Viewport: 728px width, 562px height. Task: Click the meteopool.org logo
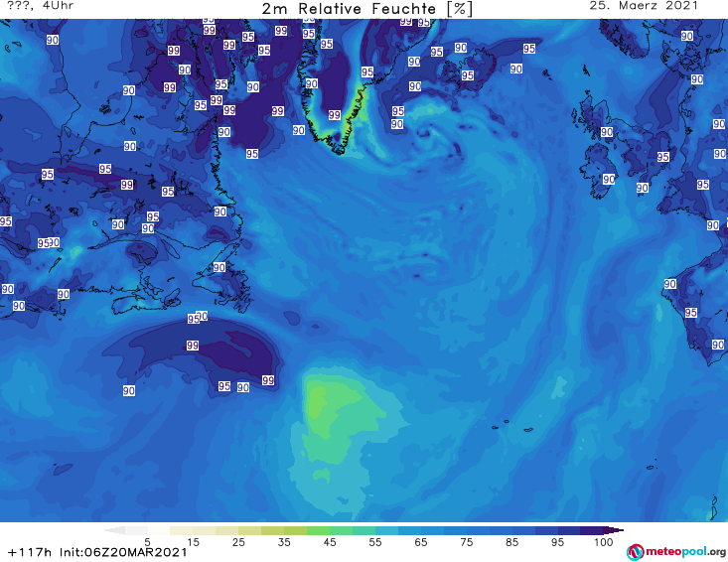(x=676, y=552)
